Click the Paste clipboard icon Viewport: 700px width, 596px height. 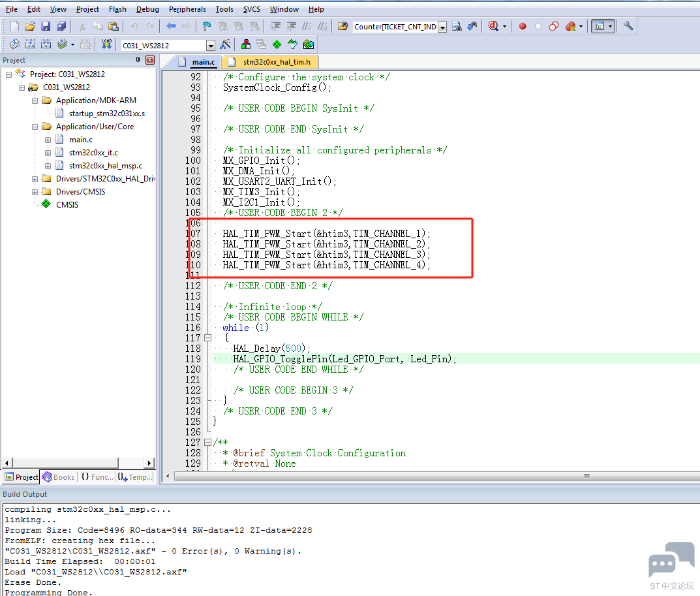tap(114, 26)
